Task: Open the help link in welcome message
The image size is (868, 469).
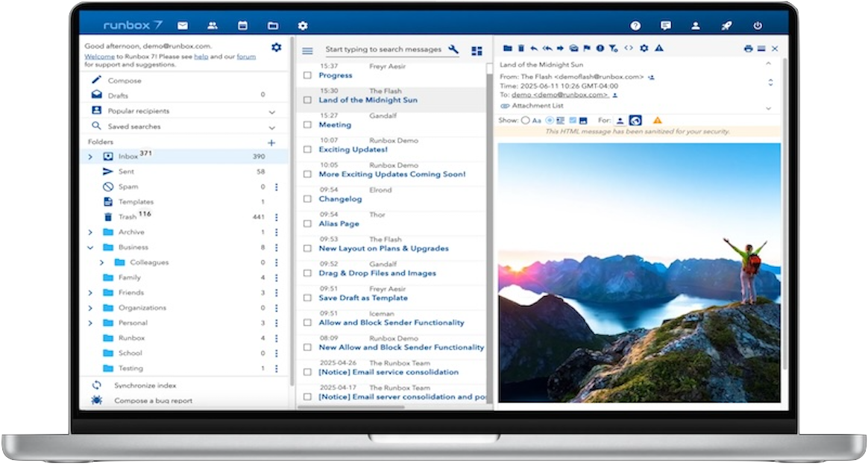Action: tap(201, 57)
